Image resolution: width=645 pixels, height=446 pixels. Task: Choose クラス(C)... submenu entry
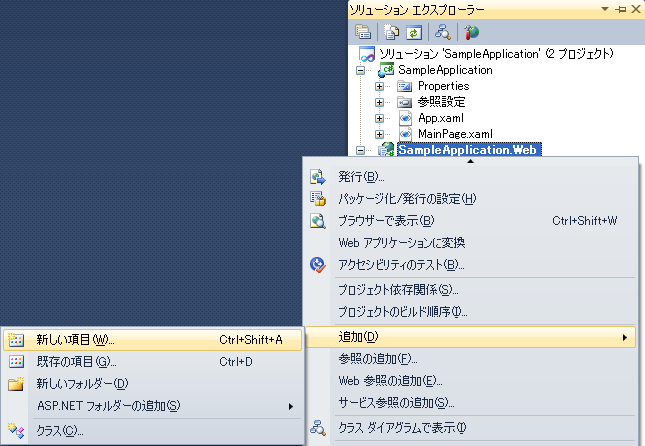pyautogui.click(x=152, y=431)
